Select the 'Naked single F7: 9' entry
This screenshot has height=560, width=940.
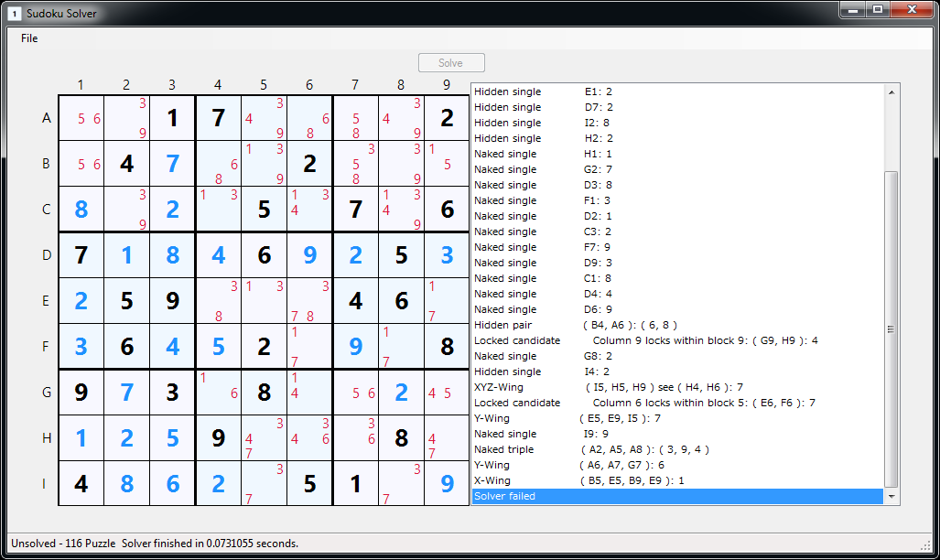[677, 247]
